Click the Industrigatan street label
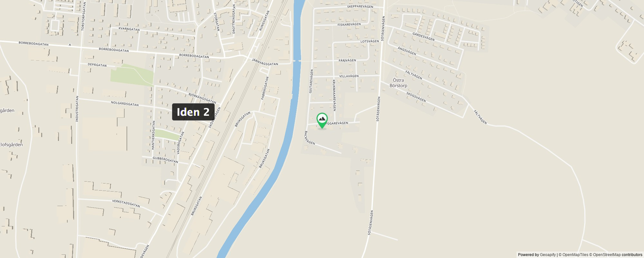Screen dimensions: 644x258 tap(77, 108)
